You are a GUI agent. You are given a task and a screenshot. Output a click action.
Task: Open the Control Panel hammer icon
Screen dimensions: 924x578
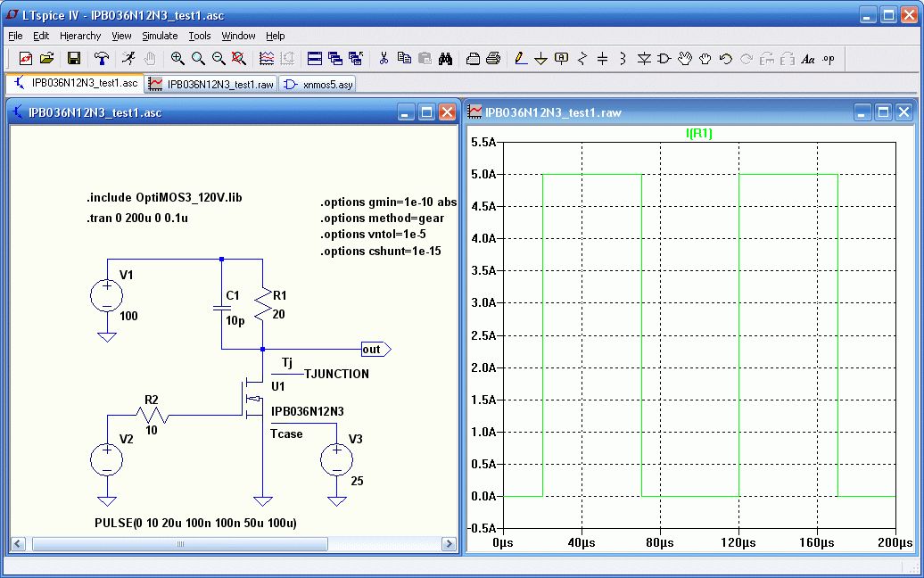point(103,58)
